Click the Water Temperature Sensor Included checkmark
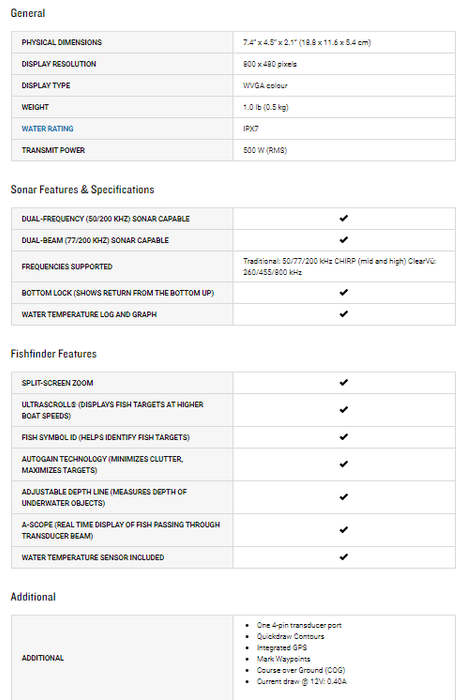 point(343,557)
